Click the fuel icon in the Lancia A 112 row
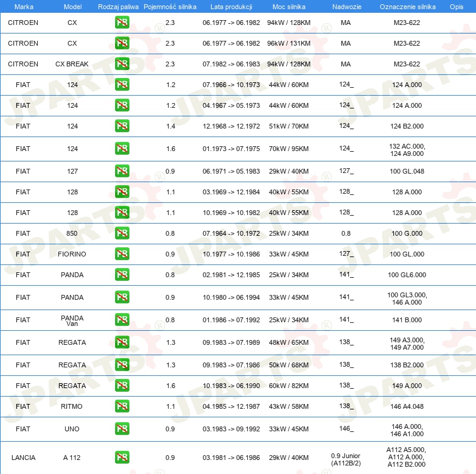Image resolution: width=476 pixels, height=474 pixels. [122, 458]
